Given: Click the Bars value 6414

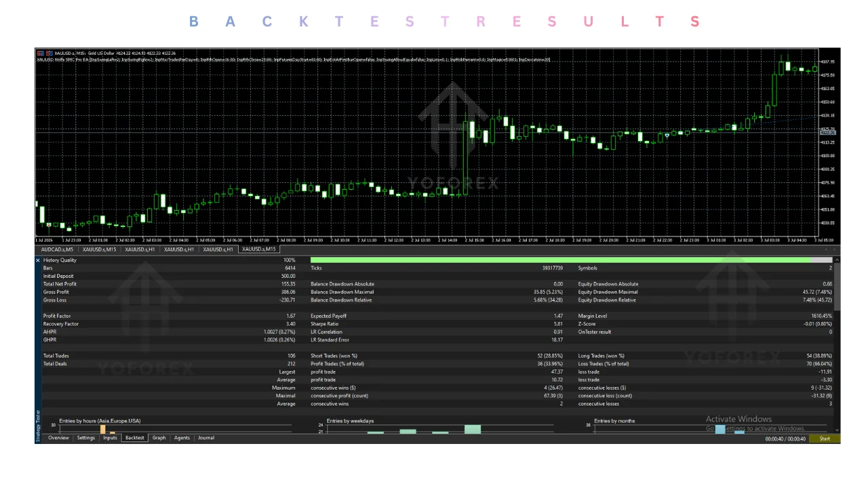Looking at the screenshot, I should pyautogui.click(x=290, y=268).
